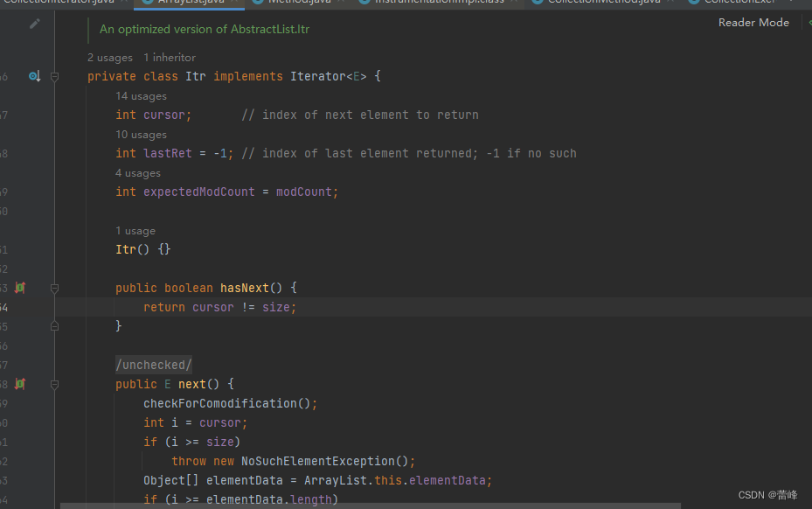Viewport: 812px width, 509px height.
Task: Click the "1 inheritor" inlay hint
Action: (x=170, y=57)
